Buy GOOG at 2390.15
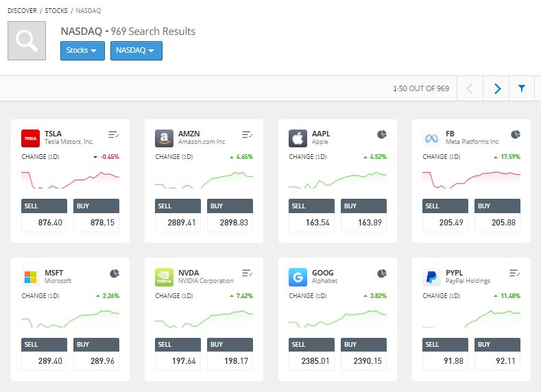541x392 pixels. coord(363,354)
